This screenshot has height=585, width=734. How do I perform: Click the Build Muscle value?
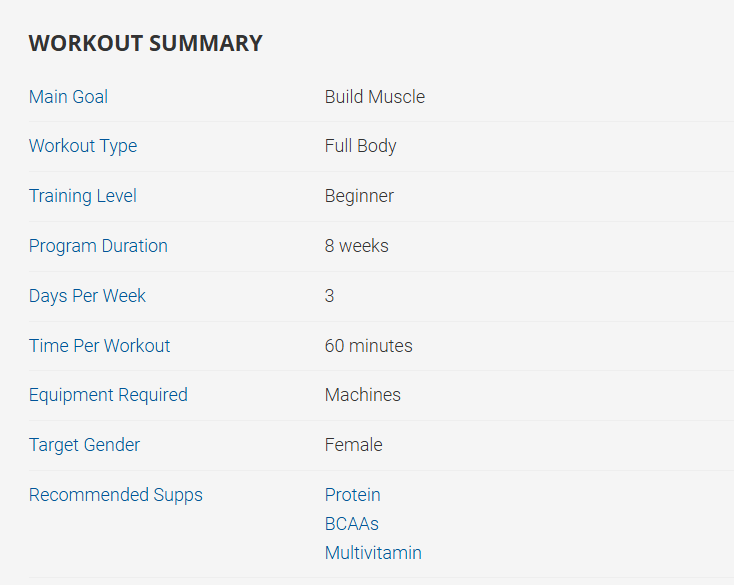coord(375,97)
